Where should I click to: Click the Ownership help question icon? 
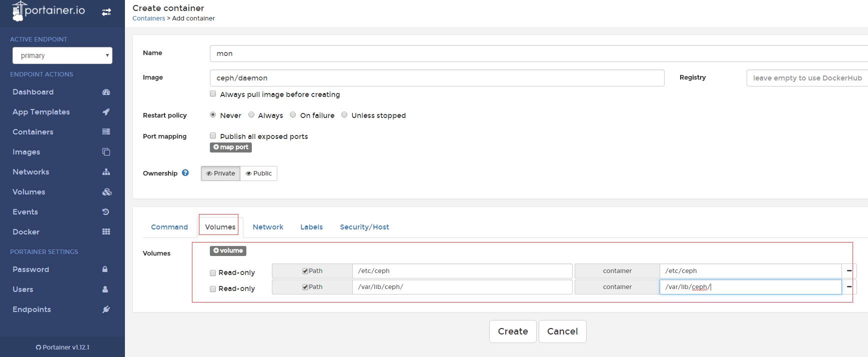(185, 173)
